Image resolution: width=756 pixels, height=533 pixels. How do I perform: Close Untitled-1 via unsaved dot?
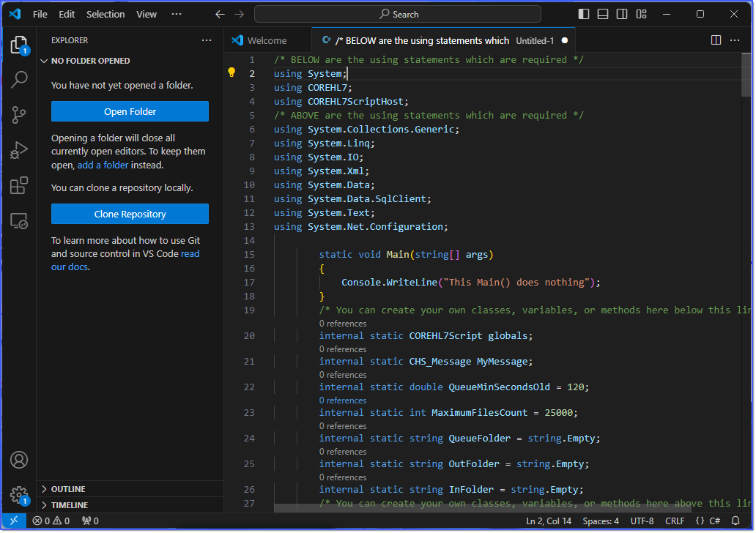[x=565, y=40]
